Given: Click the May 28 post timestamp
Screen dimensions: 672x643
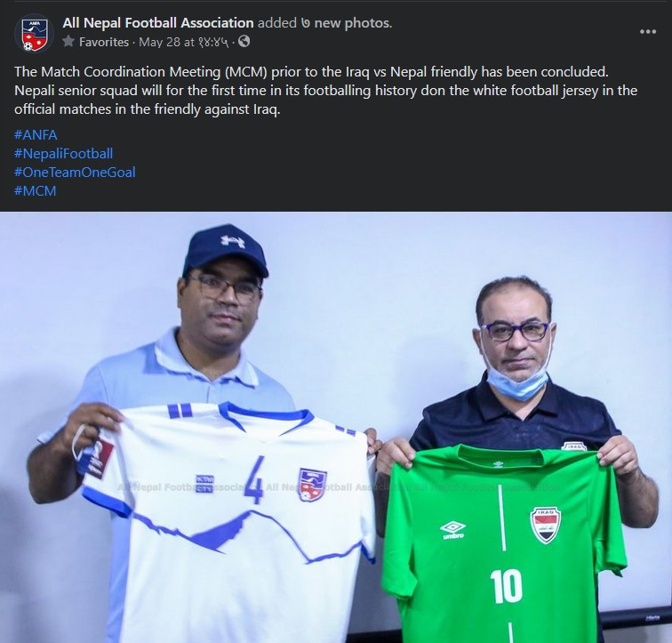Looking at the screenshot, I should 185,42.
